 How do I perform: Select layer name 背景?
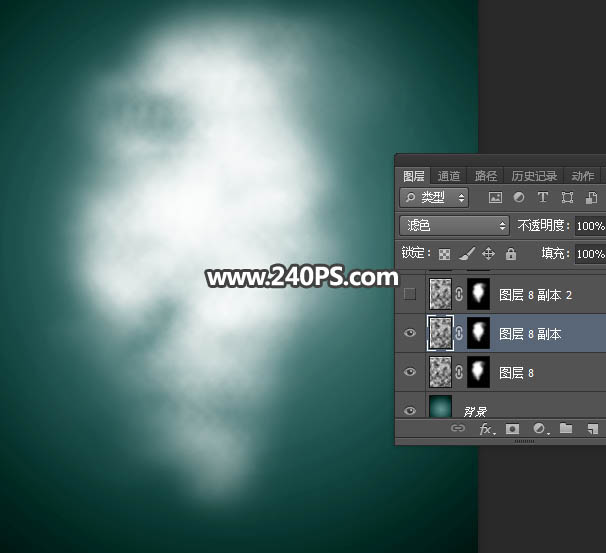pyautogui.click(x=475, y=412)
